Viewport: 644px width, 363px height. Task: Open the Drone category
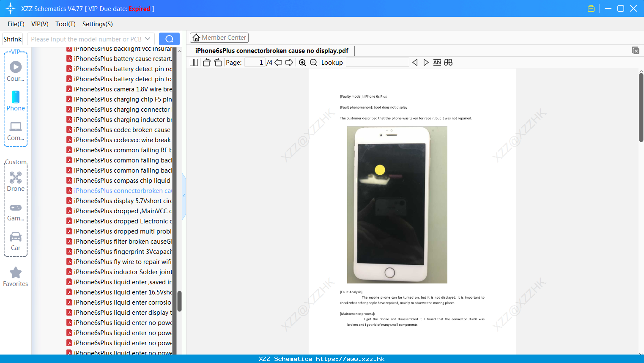(x=16, y=177)
